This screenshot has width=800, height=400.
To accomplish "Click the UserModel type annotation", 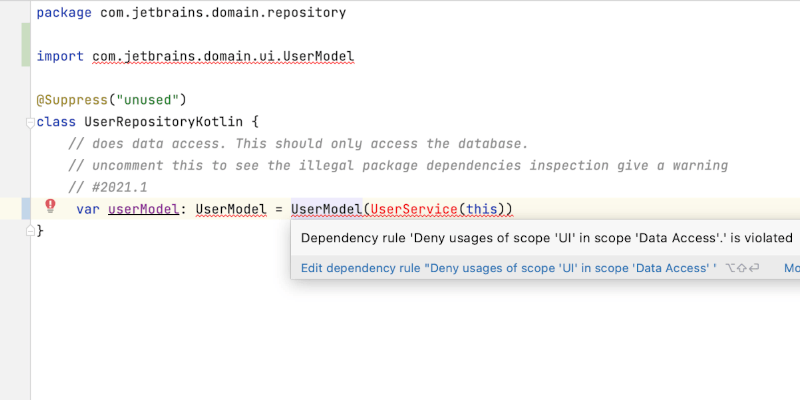I will click(x=229, y=209).
